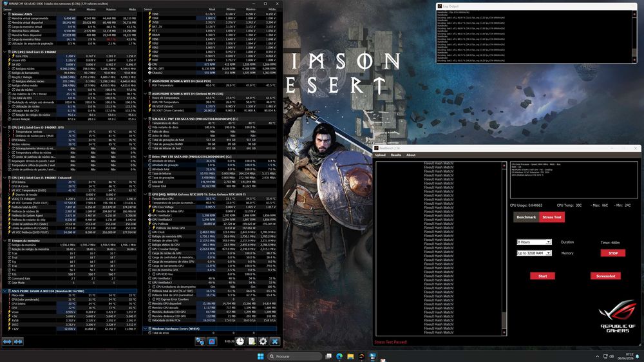Image resolution: width=644 pixels, height=362 pixels.
Task: Click RealBench Screenshot button
Action: (x=605, y=276)
